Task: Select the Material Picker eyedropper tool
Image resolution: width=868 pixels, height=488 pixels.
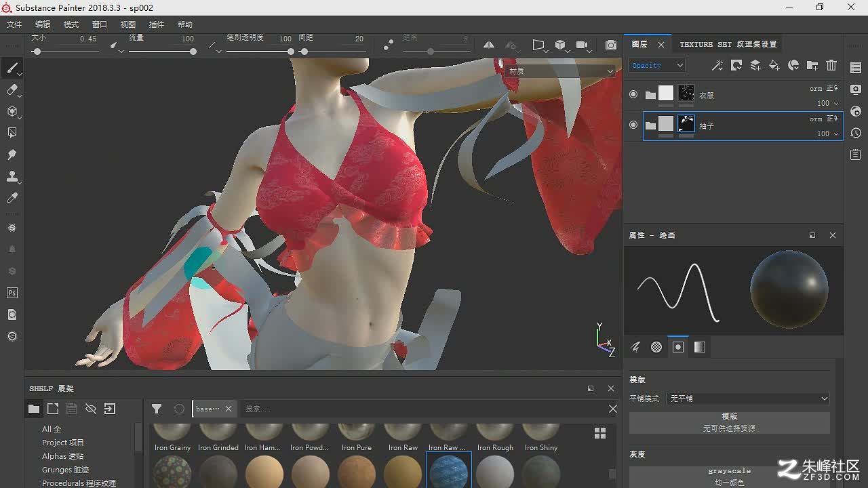Action: 12,198
